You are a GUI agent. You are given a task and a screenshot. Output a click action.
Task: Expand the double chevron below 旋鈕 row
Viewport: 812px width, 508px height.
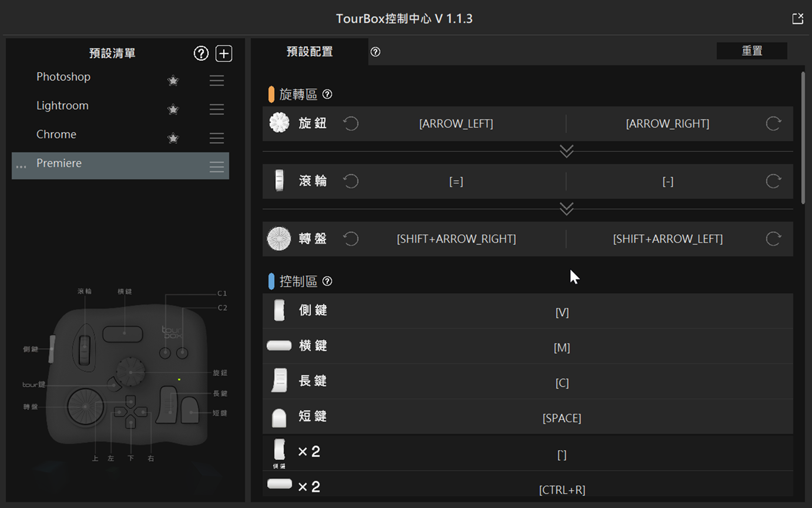(x=566, y=152)
